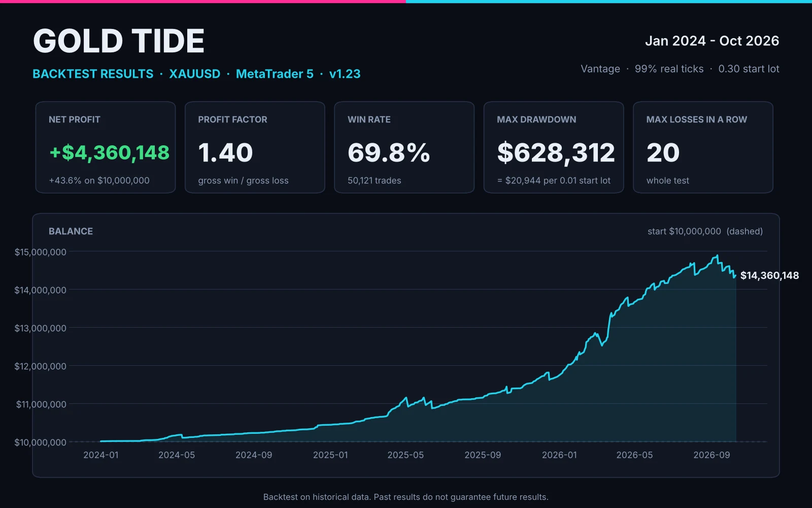Click the 2025-05 x-axis label

(405, 455)
